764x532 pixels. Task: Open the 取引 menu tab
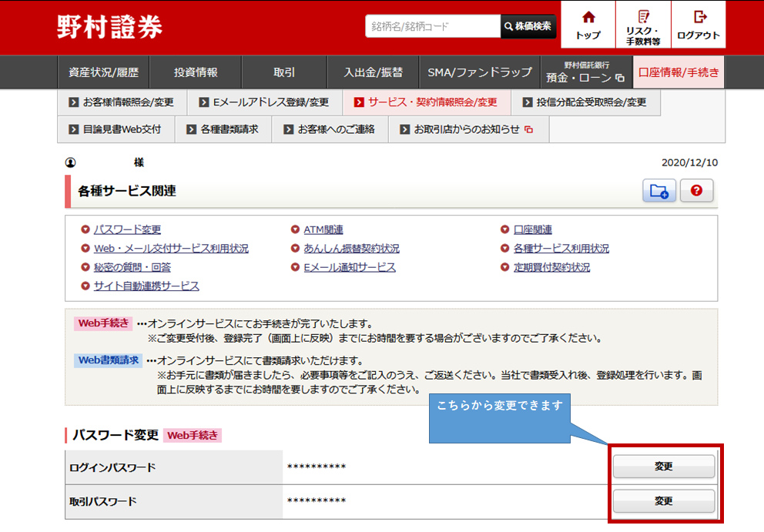[x=284, y=72]
